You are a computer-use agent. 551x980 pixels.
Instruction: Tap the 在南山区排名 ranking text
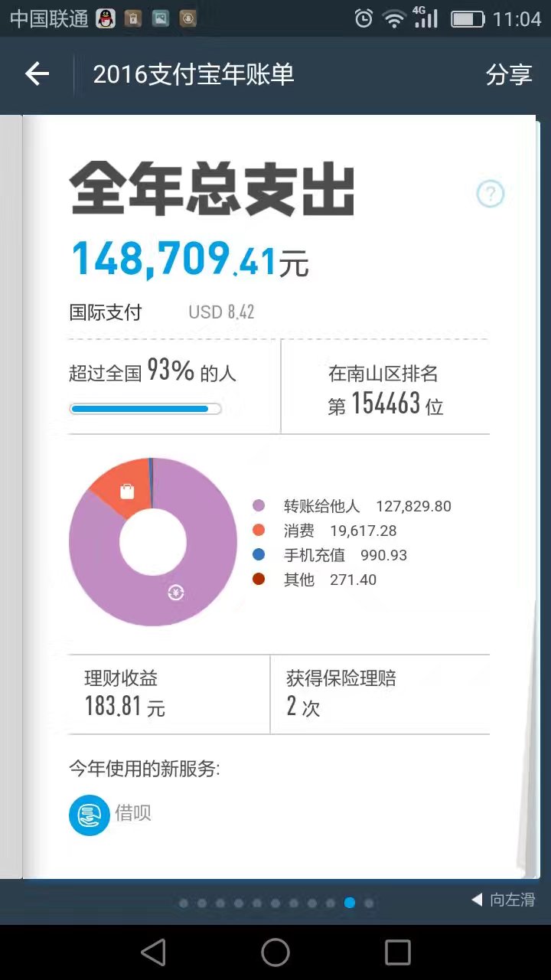[383, 374]
